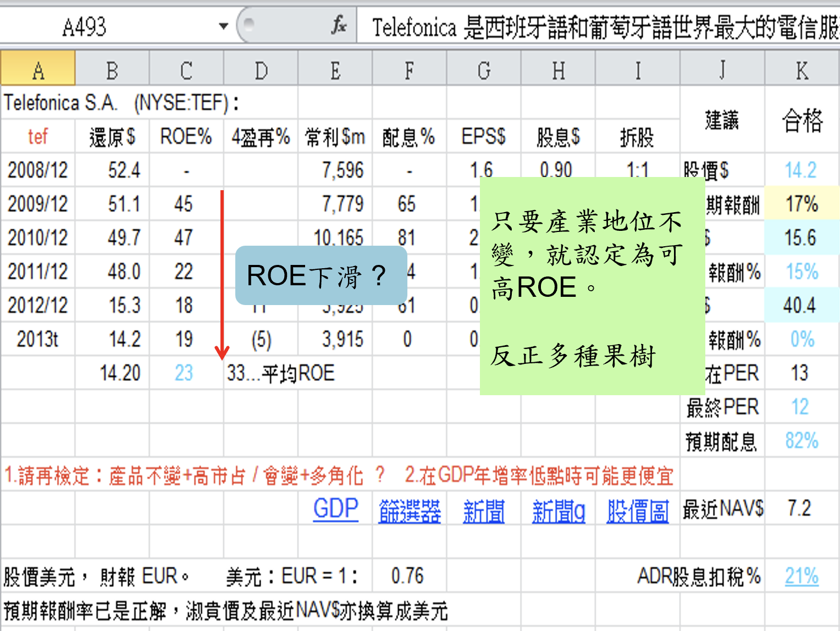The width and height of the screenshot is (840, 631).
Task: Click the 最近NAV$ label cell
Action: coord(723,508)
